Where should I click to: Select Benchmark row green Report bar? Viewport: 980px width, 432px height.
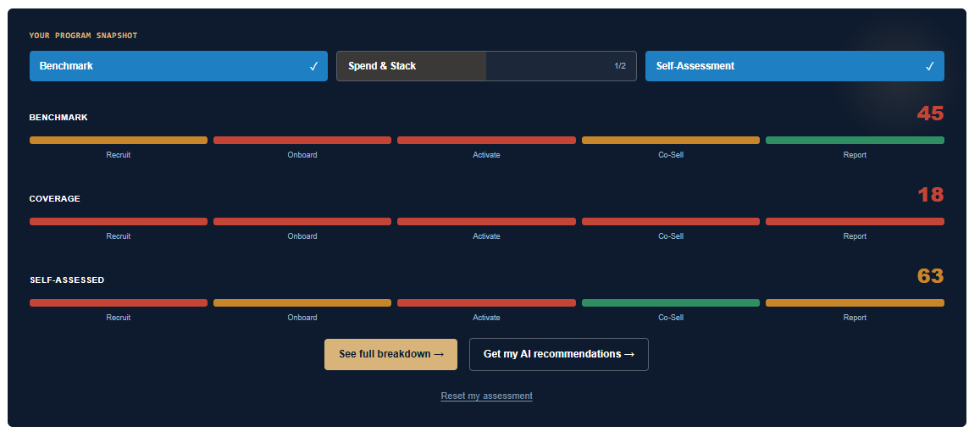click(x=855, y=140)
